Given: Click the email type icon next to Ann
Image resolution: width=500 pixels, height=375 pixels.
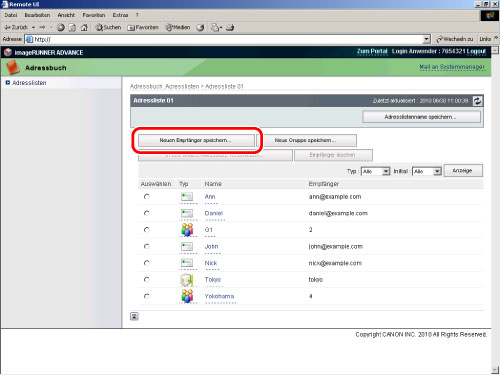Looking at the screenshot, I should click(x=187, y=197).
